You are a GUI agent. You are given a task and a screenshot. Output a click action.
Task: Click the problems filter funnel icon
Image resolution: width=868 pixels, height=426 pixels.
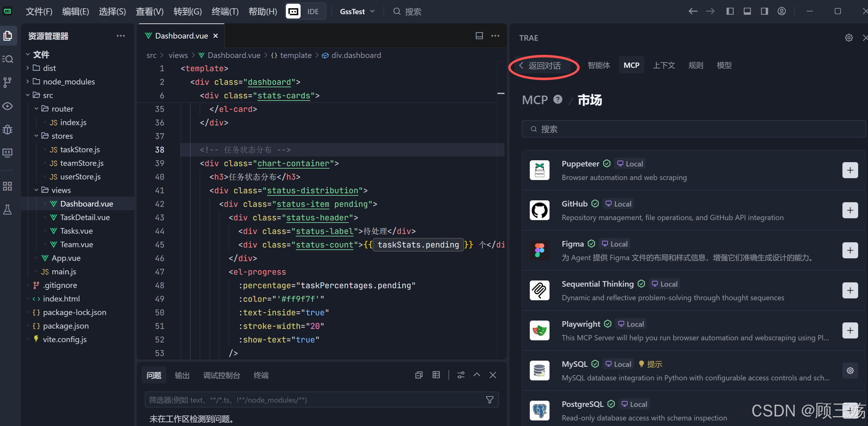(x=490, y=400)
